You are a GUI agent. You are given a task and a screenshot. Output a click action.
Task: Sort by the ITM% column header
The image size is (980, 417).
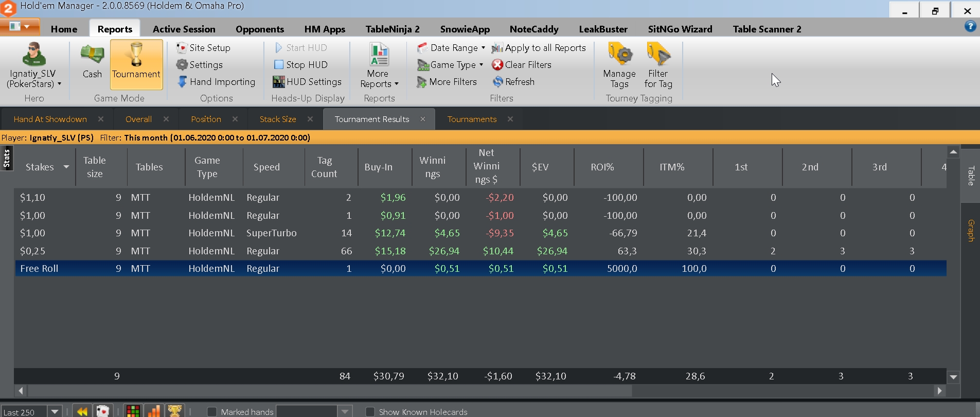tap(678, 167)
